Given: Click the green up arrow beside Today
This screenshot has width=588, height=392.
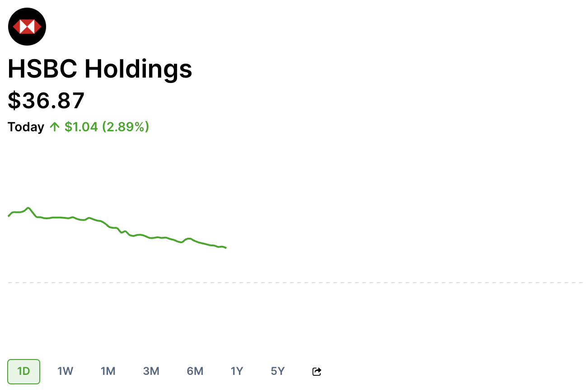Looking at the screenshot, I should (55, 127).
